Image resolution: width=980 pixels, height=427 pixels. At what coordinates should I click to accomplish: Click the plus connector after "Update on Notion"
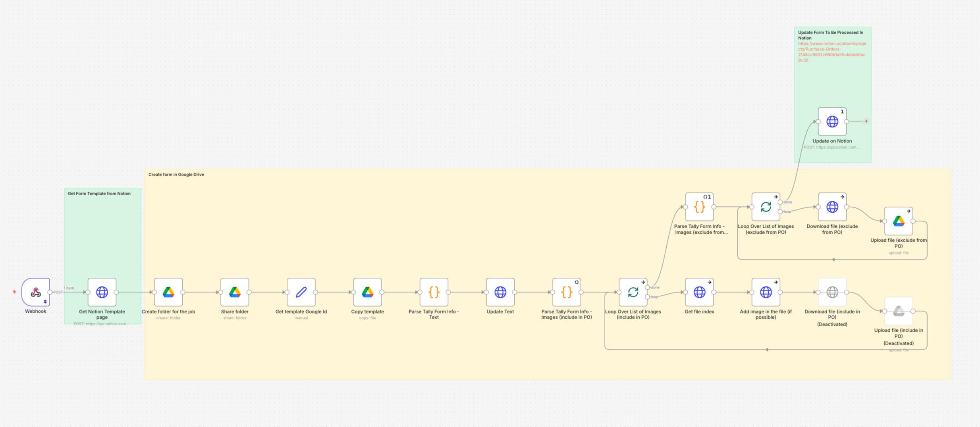pos(866,121)
